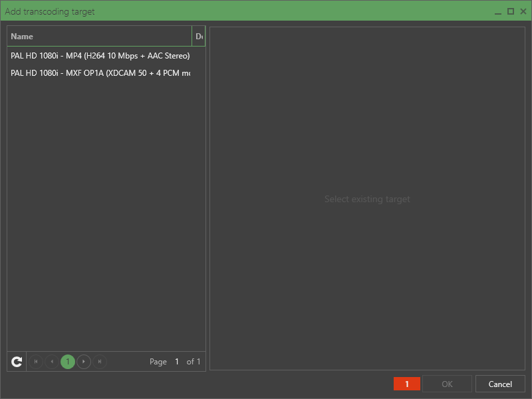Minimize the Add transcoding target window

(x=497, y=11)
